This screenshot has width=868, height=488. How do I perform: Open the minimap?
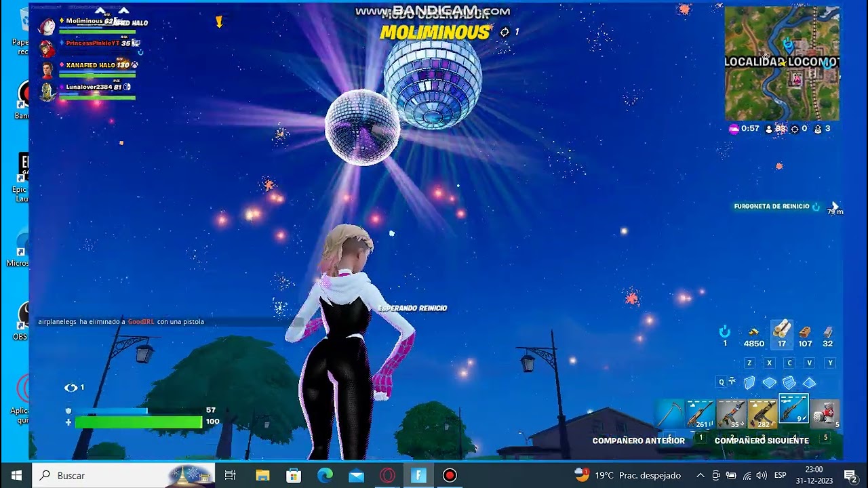tap(782, 63)
